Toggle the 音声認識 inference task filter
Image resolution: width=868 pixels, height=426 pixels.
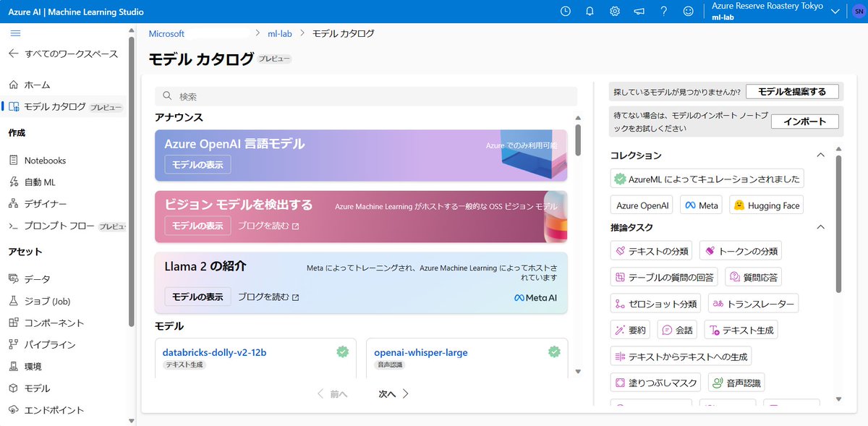click(x=736, y=382)
